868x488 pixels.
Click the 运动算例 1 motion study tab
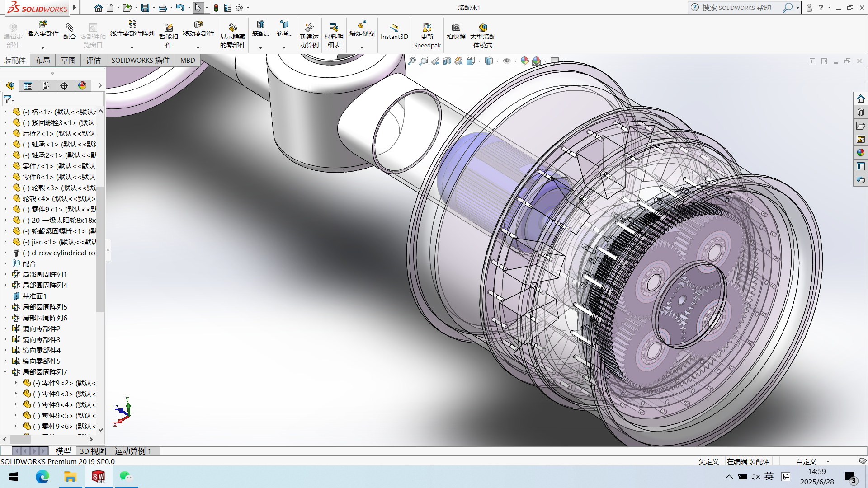(x=133, y=451)
